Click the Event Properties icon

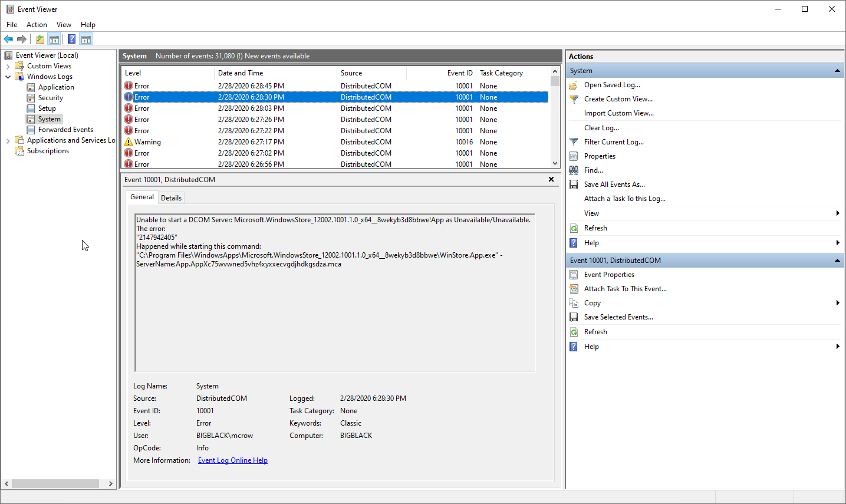coord(574,275)
